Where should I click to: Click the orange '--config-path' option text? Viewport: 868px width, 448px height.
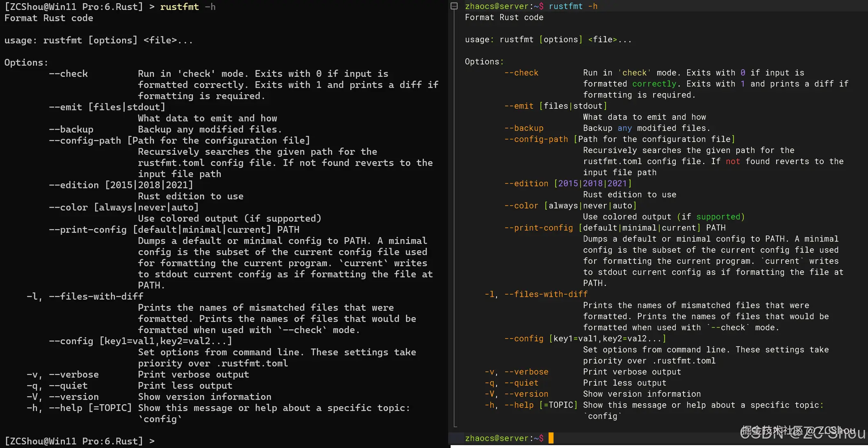click(x=536, y=139)
